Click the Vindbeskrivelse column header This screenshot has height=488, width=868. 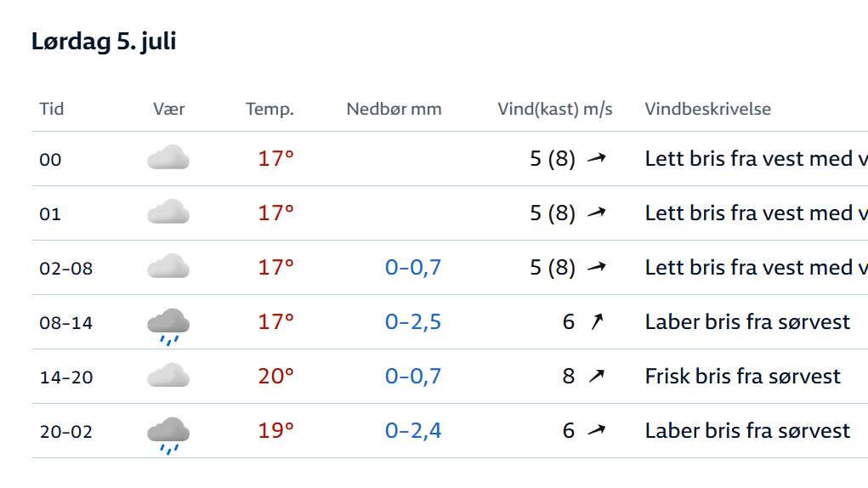(x=707, y=109)
